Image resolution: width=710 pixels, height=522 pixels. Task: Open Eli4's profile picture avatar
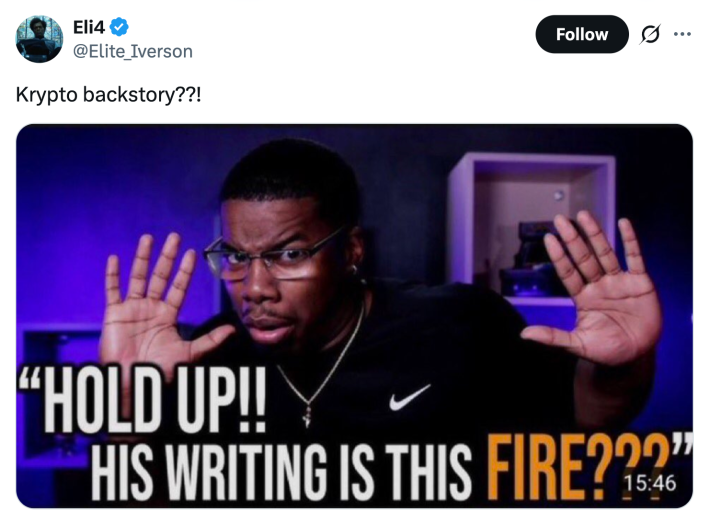tap(39, 39)
